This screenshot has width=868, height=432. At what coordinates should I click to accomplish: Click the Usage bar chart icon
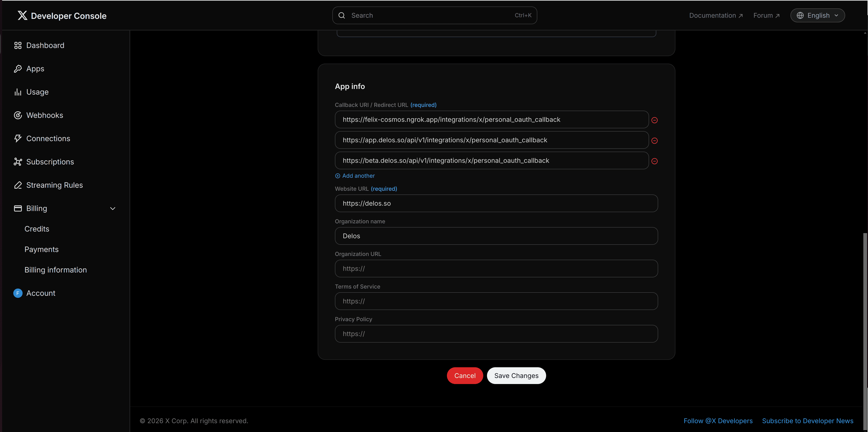(18, 92)
